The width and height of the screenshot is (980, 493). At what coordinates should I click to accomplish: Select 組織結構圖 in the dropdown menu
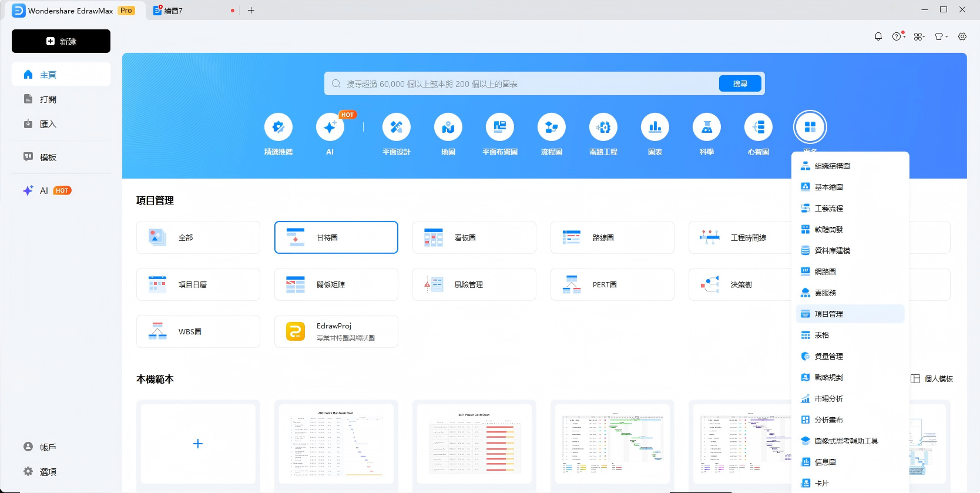pos(850,166)
